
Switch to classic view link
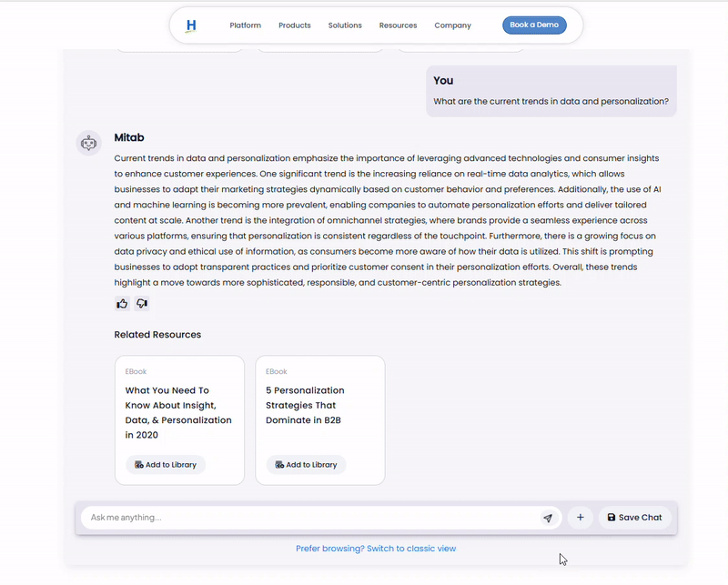376,549
